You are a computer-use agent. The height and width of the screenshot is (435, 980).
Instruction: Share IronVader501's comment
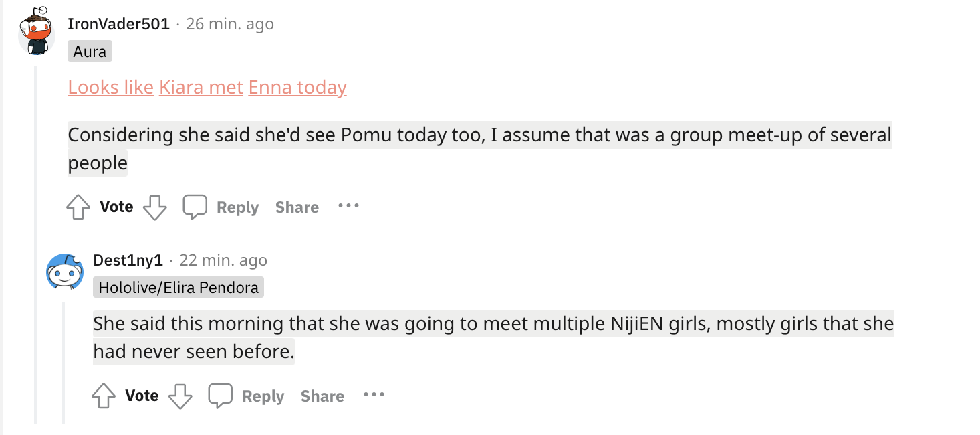[x=297, y=207]
